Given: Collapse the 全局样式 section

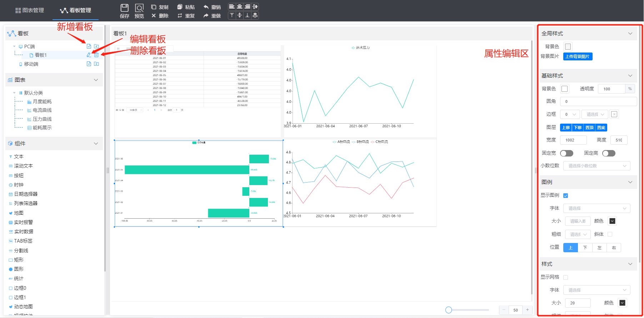Looking at the screenshot, I should coord(630,33).
